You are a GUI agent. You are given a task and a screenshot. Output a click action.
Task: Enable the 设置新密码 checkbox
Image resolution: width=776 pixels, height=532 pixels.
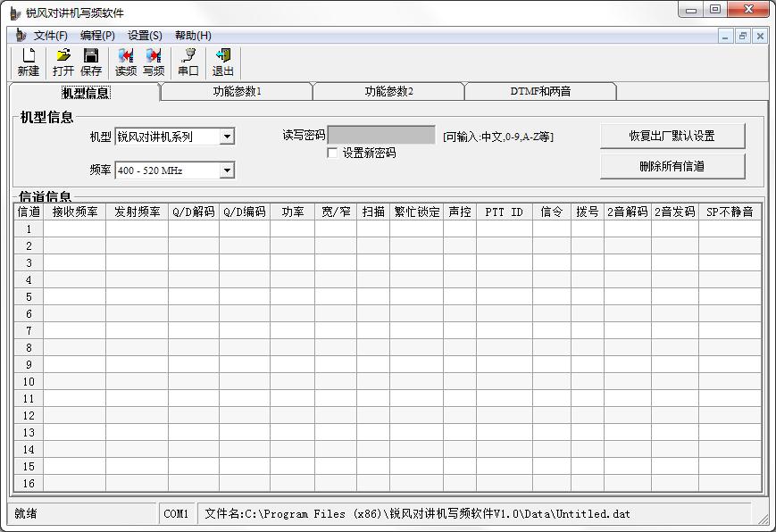[x=332, y=153]
